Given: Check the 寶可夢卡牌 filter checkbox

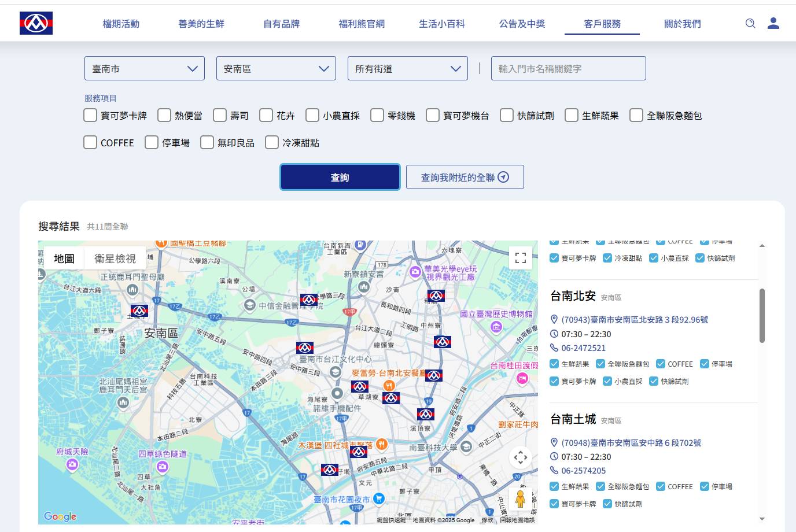Looking at the screenshot, I should [90, 115].
